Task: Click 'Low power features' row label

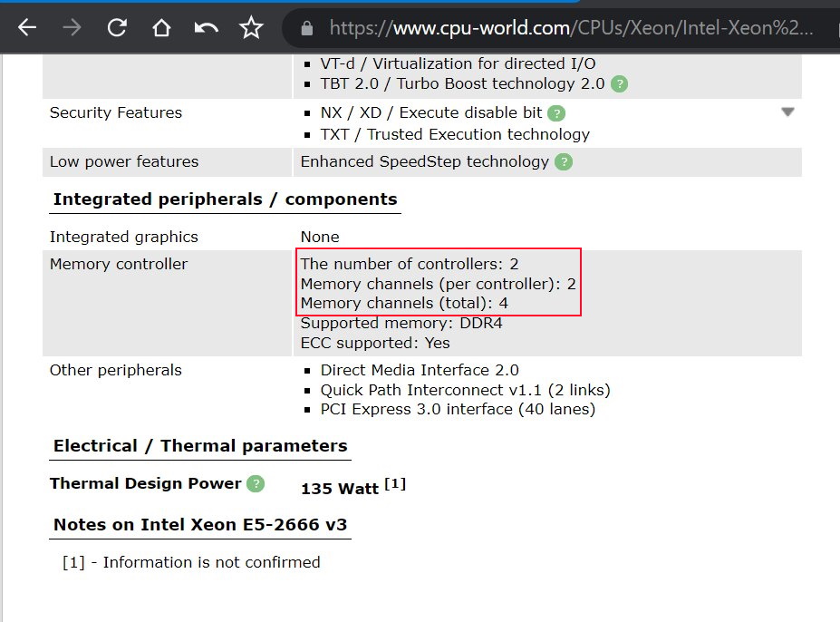Action: (124, 161)
